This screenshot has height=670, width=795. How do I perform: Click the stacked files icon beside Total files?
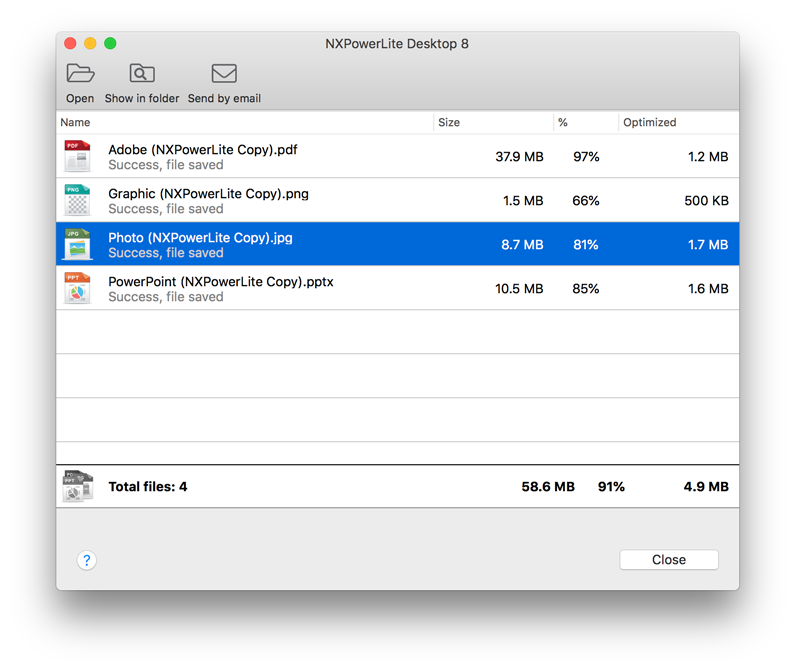78,486
